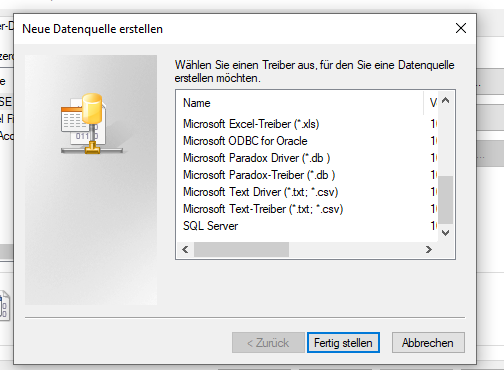Select Microsoft ODBC for Oracle driver
504x370 pixels.
[245, 141]
